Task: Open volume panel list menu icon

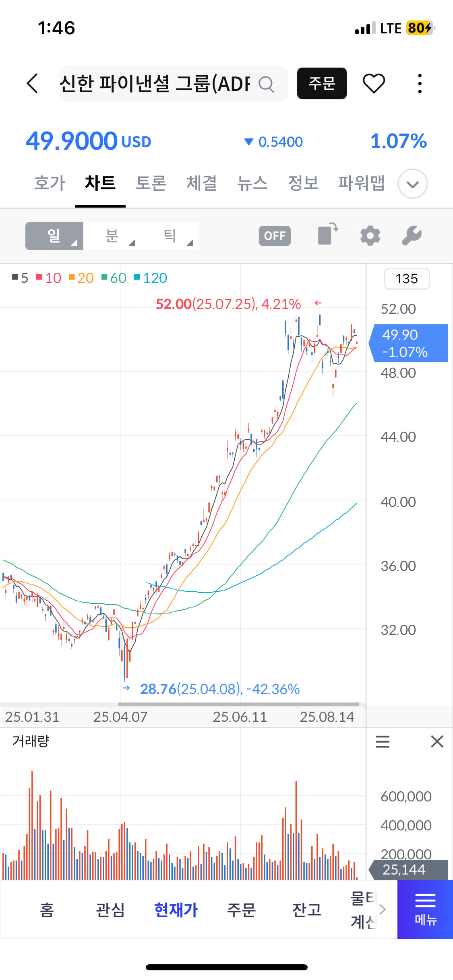Action: point(382,741)
